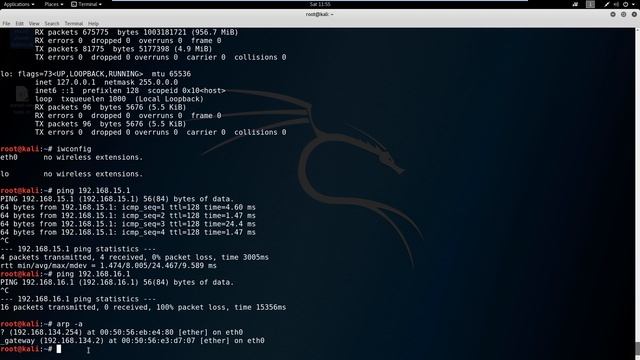Image resolution: width=640 pixels, height=360 pixels.
Task: Click the terminal vertical scrollbar
Action: pos(638,194)
